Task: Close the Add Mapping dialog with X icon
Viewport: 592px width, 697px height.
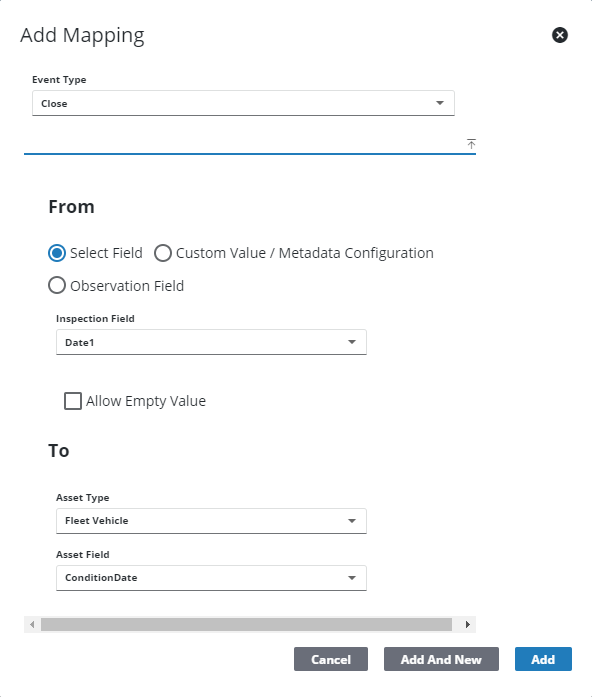Action: pos(560,35)
